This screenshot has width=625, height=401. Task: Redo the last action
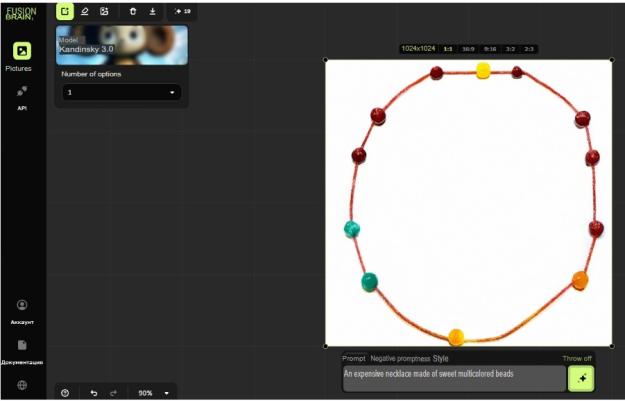coord(113,393)
